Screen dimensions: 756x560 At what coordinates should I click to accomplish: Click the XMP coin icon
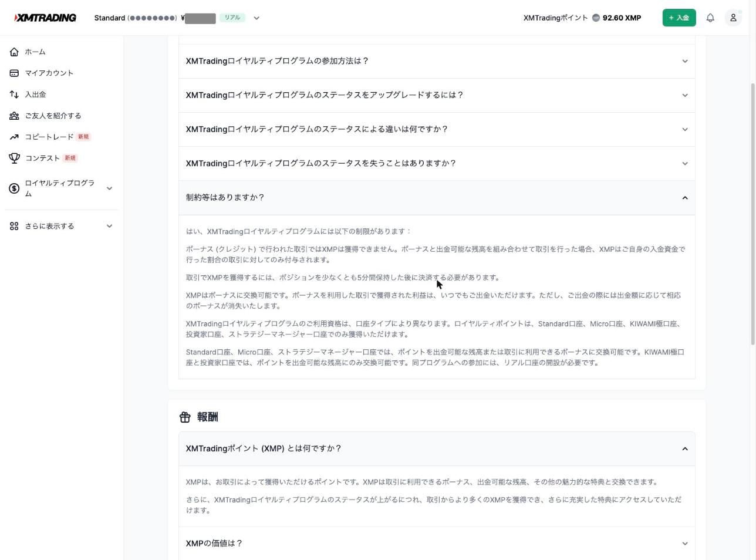[x=596, y=18]
